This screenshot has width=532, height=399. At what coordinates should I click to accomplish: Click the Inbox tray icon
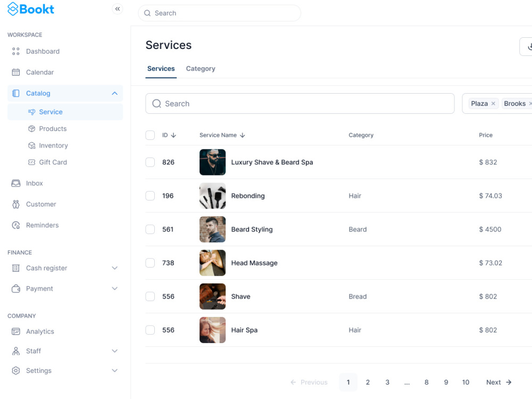[15, 183]
